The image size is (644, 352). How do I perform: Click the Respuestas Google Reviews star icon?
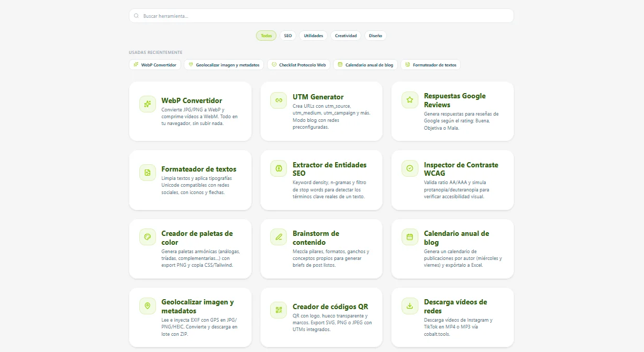(410, 100)
